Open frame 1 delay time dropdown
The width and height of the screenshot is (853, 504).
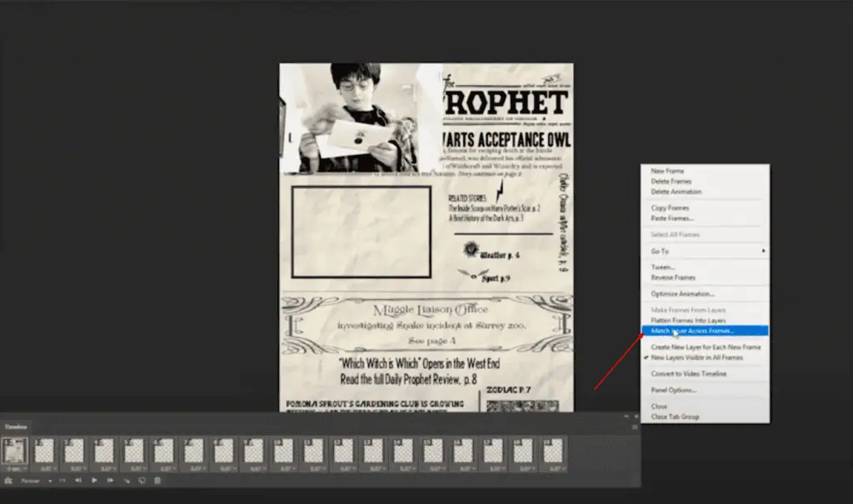pyautogui.click(x=15, y=469)
